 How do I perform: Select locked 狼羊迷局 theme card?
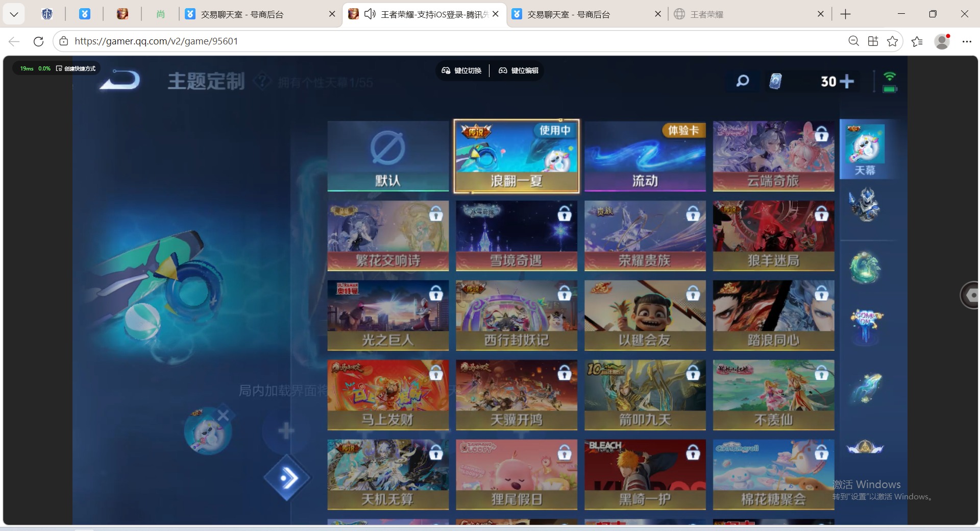[774, 235]
